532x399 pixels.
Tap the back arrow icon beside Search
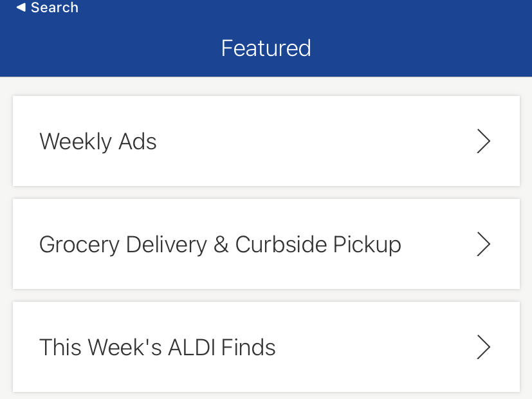point(19,8)
